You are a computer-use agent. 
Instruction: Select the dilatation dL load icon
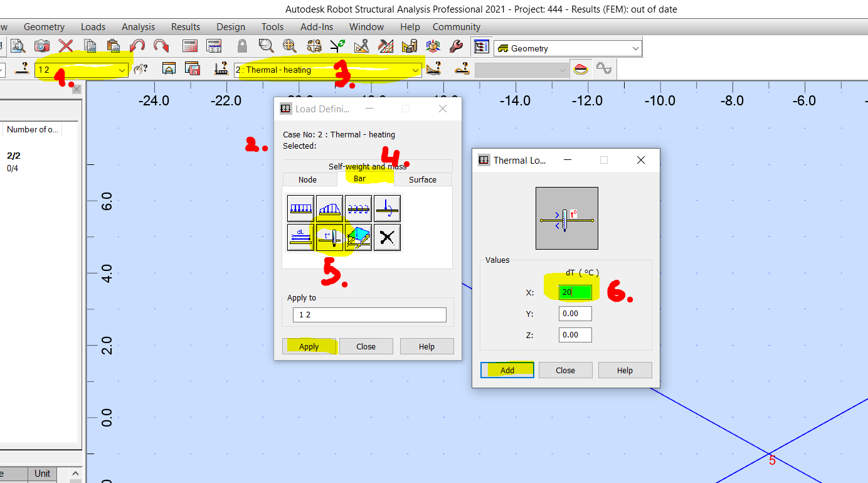300,237
